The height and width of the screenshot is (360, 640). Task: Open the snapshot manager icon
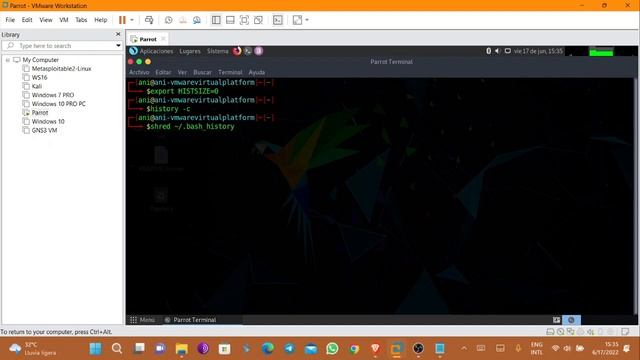[197, 20]
